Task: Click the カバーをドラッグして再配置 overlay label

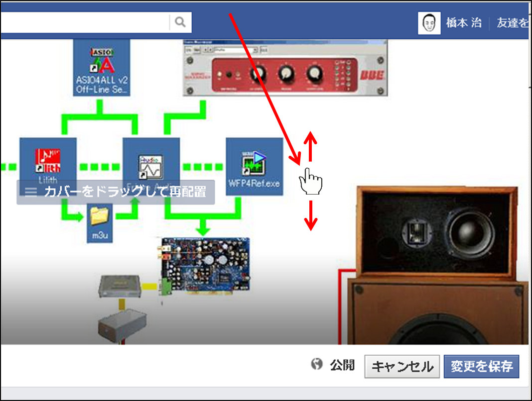Action: (x=116, y=192)
